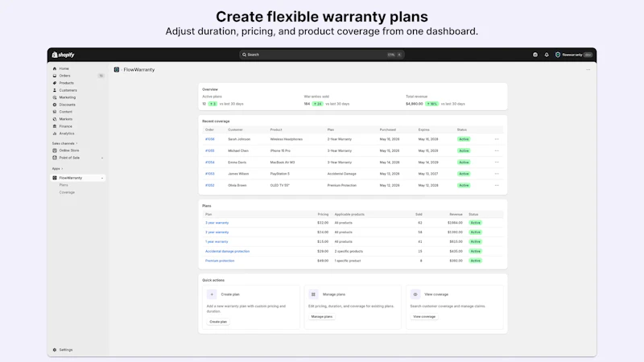Open the 1 year warranty plan
This screenshot has width=644, height=362.
[x=217, y=242]
